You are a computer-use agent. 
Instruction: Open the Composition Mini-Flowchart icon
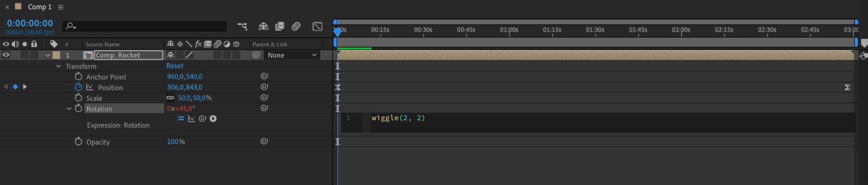(x=242, y=26)
